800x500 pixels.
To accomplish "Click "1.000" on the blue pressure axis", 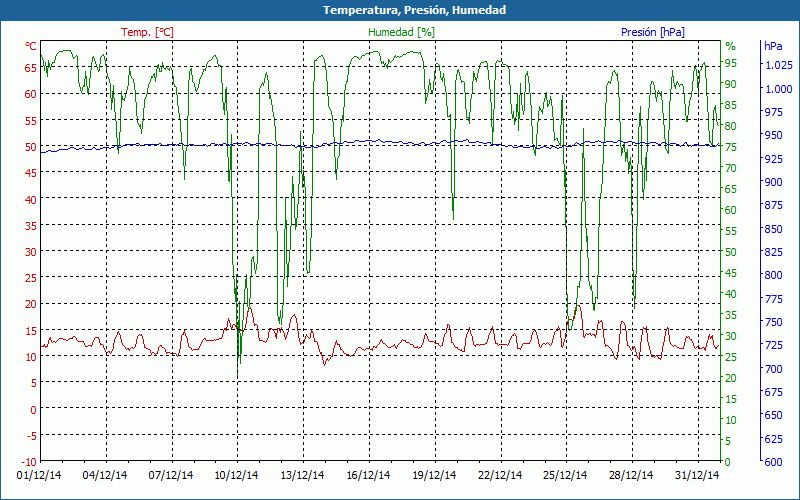I will [x=778, y=89].
